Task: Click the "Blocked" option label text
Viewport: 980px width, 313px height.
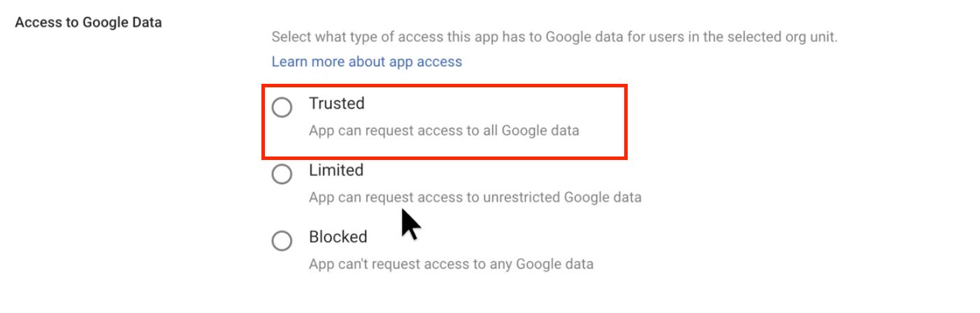Action: click(x=338, y=237)
